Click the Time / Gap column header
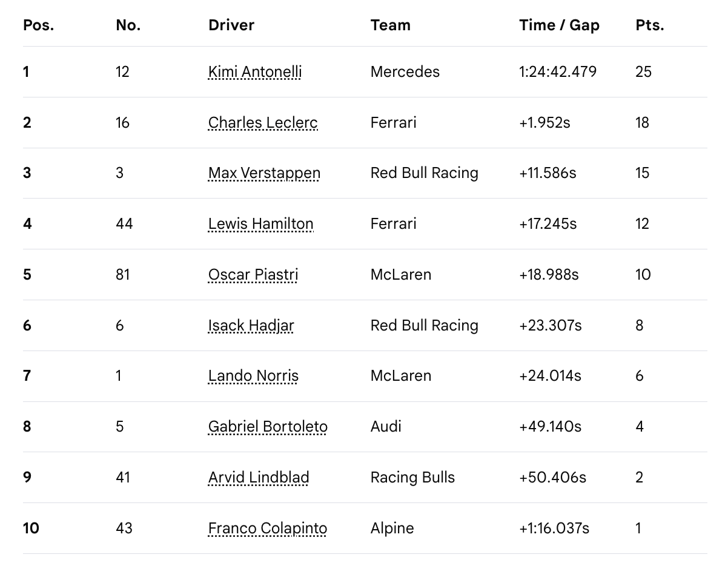Screen dimensions: 728x563 tap(559, 25)
